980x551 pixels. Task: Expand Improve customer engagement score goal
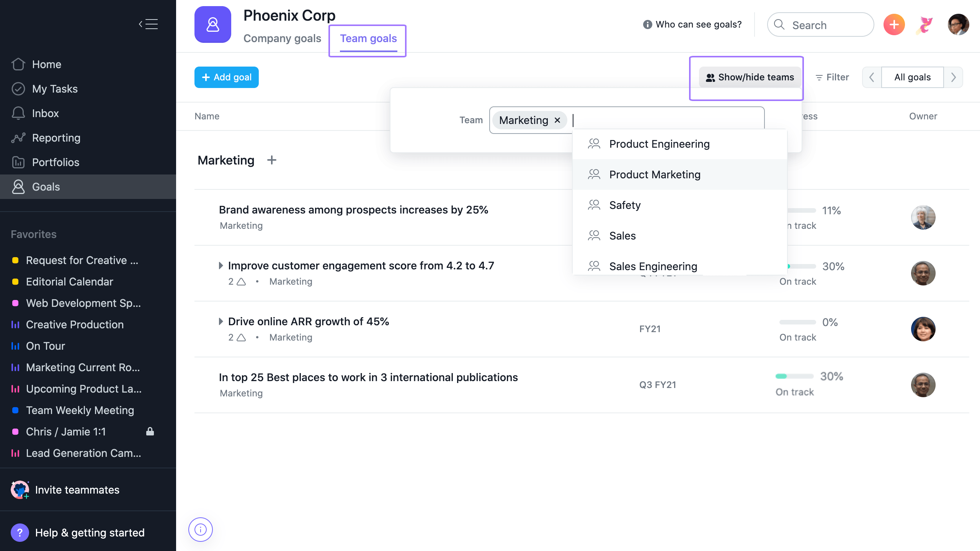[x=221, y=265]
